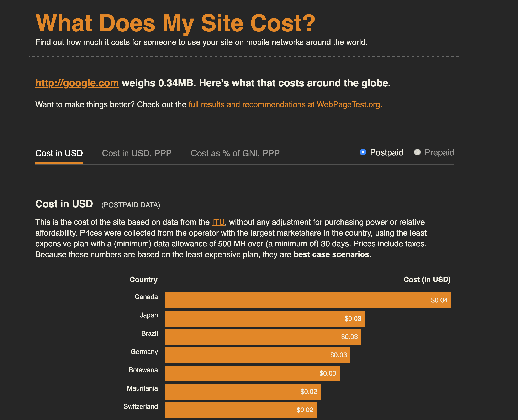Viewport: 518px width, 420px height.
Task: Switch to Cost in USD tab
Action: click(59, 153)
